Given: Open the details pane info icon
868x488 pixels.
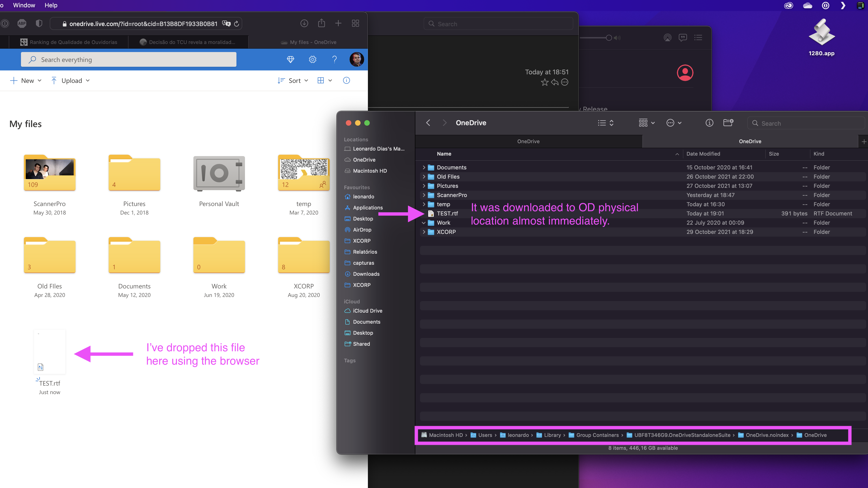Looking at the screenshot, I should 346,81.
